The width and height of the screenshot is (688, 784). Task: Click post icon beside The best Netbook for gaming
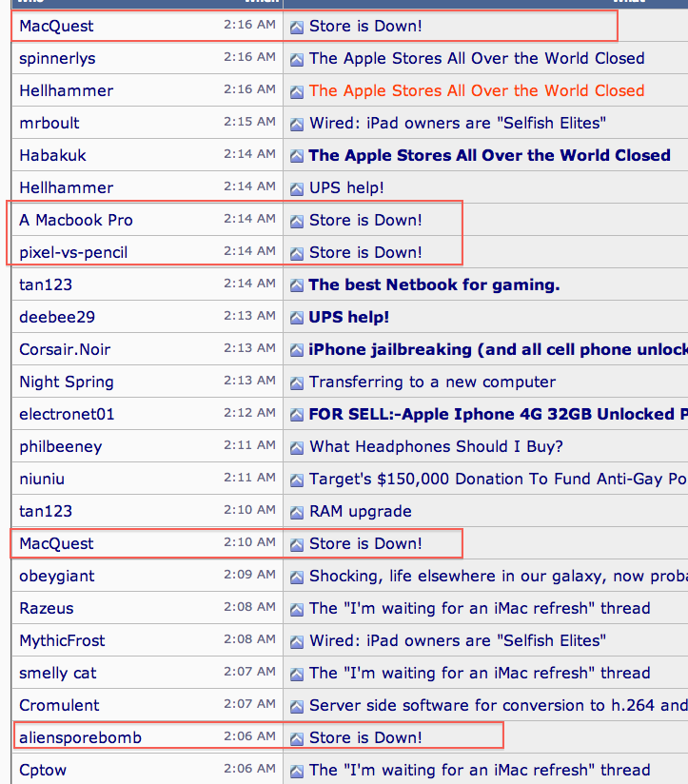point(297,286)
